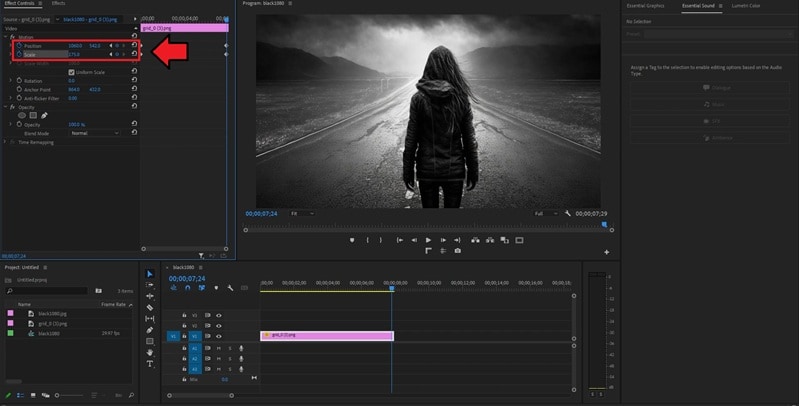Click Export Frame camera icon
This screenshot has width=799, height=406.
point(458,251)
